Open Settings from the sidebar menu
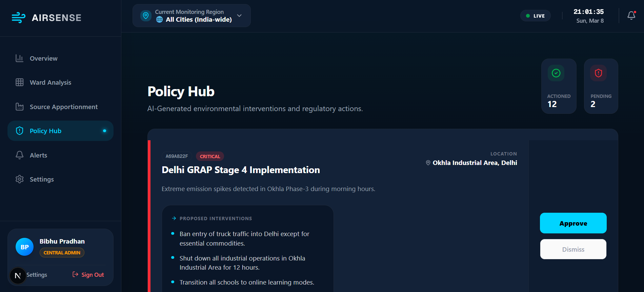Viewport: 644px width, 292px height. point(60,179)
